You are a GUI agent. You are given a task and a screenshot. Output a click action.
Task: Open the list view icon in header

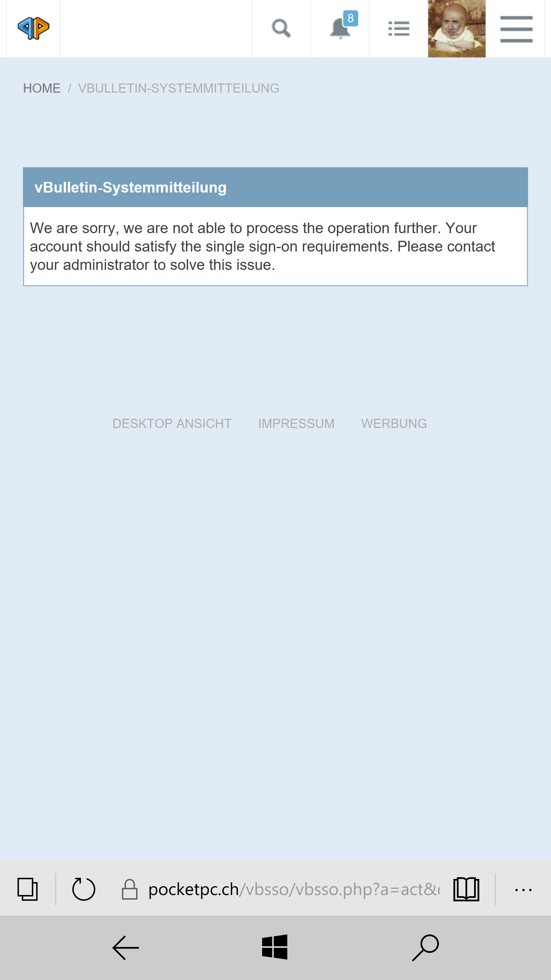(399, 28)
